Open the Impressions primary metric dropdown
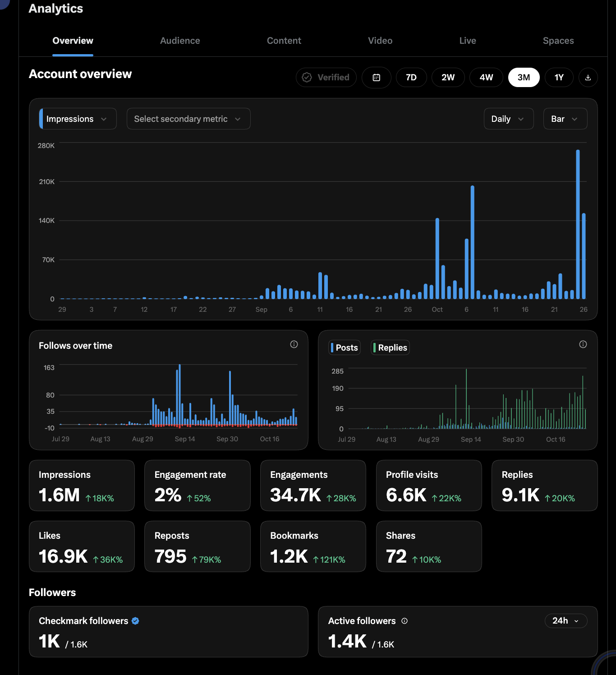616x675 pixels. tap(78, 119)
